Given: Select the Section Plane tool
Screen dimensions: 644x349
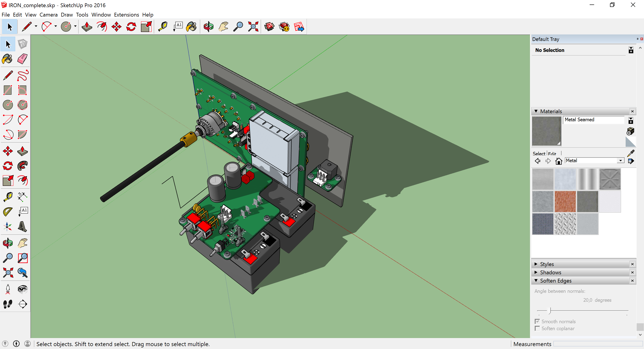Looking at the screenshot, I should [23, 304].
